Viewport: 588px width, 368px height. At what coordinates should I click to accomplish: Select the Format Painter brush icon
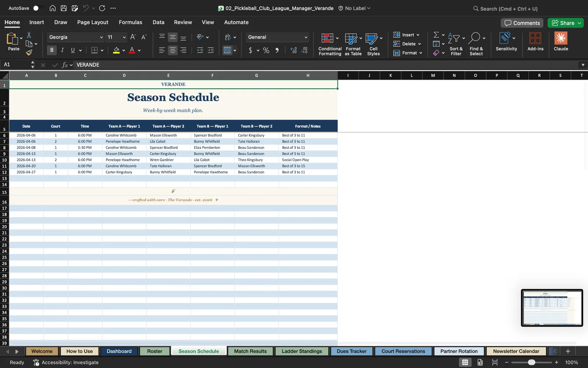[x=29, y=53]
